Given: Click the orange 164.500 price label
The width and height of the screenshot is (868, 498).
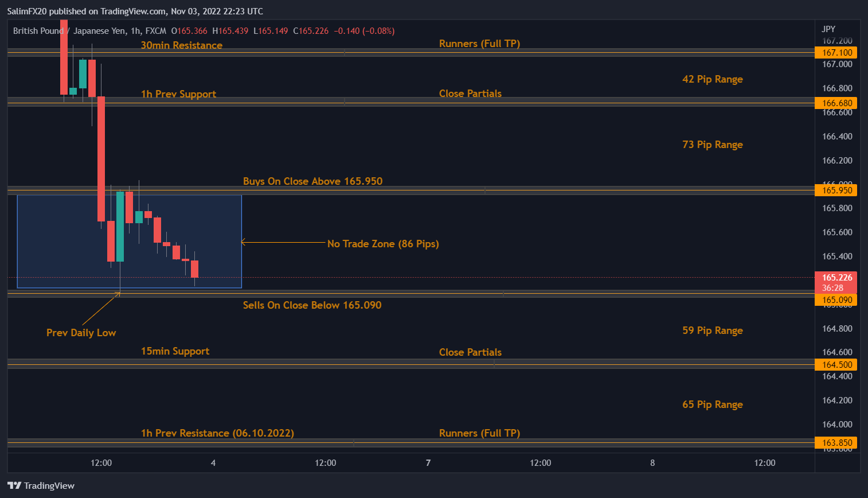Looking at the screenshot, I should [x=835, y=364].
